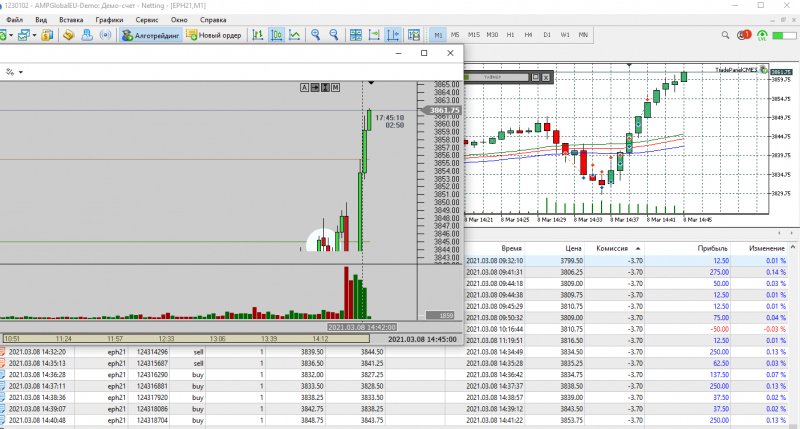Image resolution: width=800 pixels, height=429 pixels.
Task: Sort history by Изменение column
Action: click(x=766, y=248)
